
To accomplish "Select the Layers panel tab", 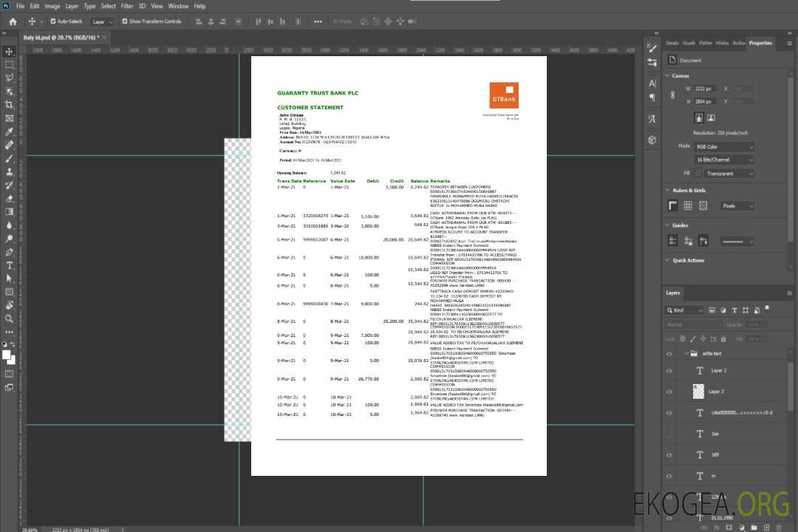I will (x=673, y=293).
